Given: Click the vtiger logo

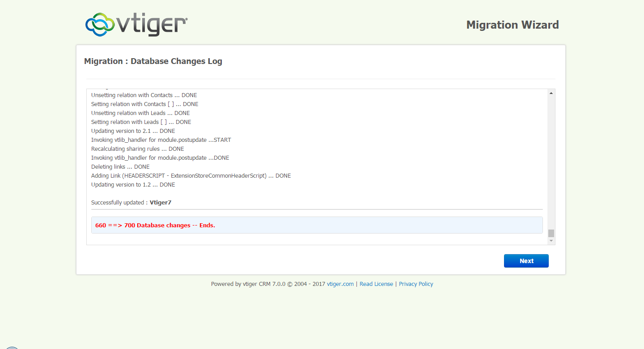Looking at the screenshot, I should [x=136, y=24].
